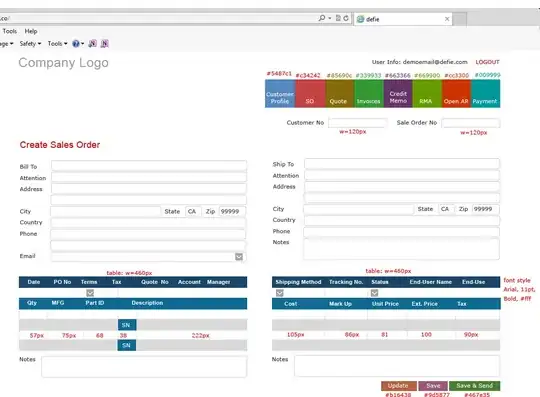Click the second SN button in parts table
The image size is (540, 397).
click(x=127, y=345)
